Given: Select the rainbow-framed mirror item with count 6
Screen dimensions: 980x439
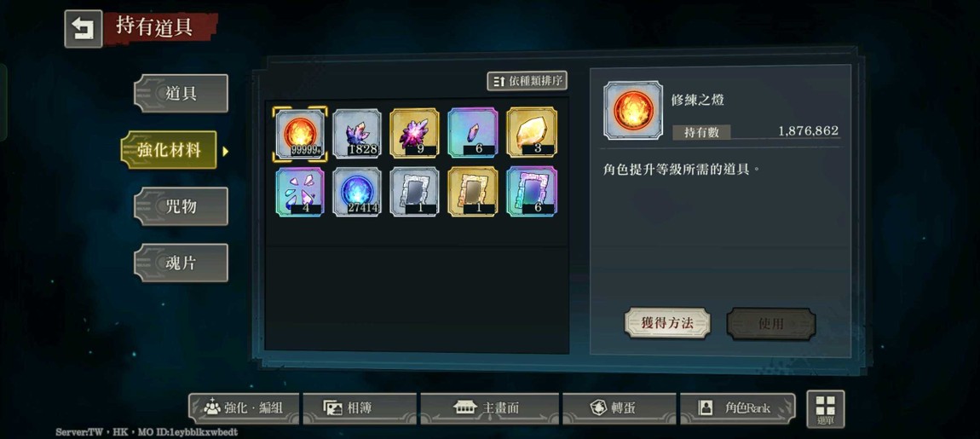Looking at the screenshot, I should (532, 191).
